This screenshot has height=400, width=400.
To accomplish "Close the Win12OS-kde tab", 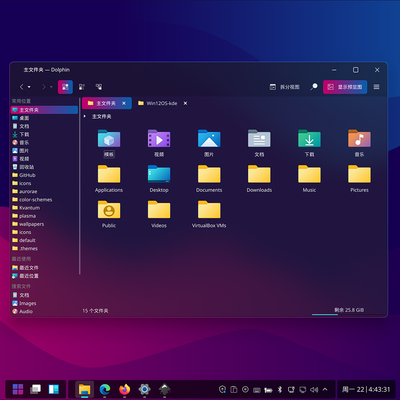I will pos(185,103).
